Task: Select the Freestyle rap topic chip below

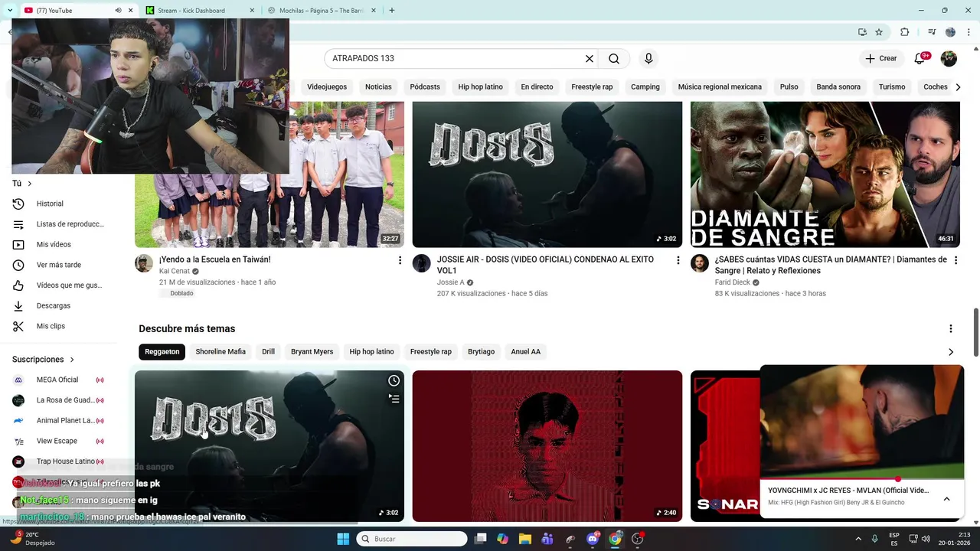Action: tap(430, 352)
